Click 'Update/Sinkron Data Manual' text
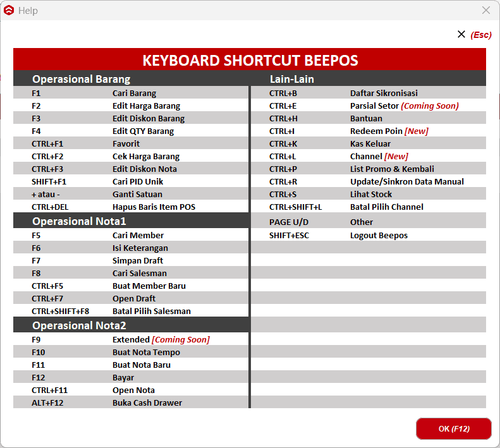Image resolution: width=500 pixels, height=448 pixels. (x=407, y=182)
